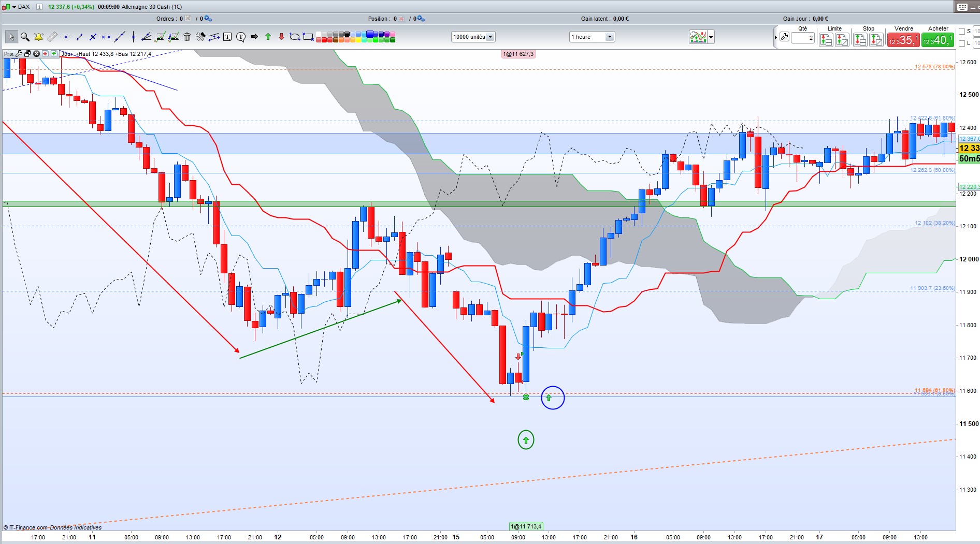Open Prix panel wrench settings

(x=19, y=54)
